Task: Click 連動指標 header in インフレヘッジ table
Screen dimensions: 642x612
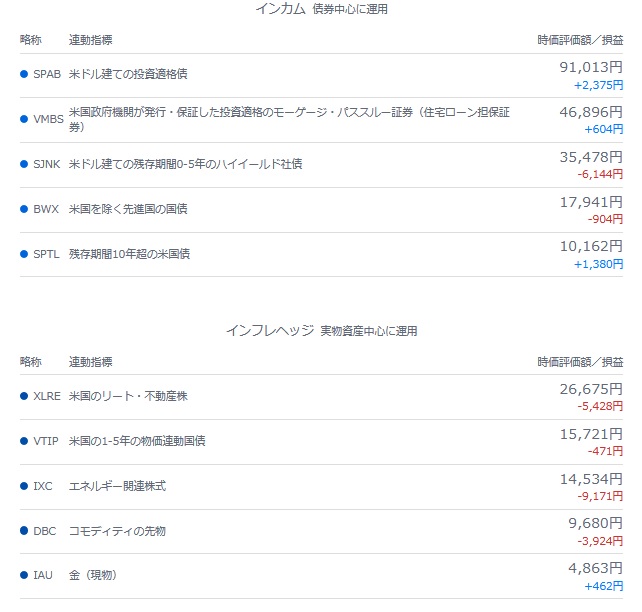Action: point(90,362)
